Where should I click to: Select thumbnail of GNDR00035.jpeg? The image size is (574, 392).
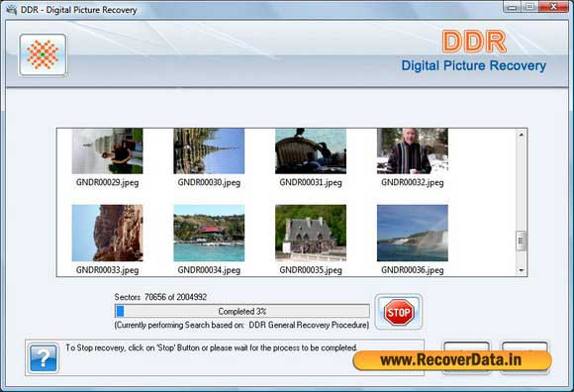click(x=311, y=233)
